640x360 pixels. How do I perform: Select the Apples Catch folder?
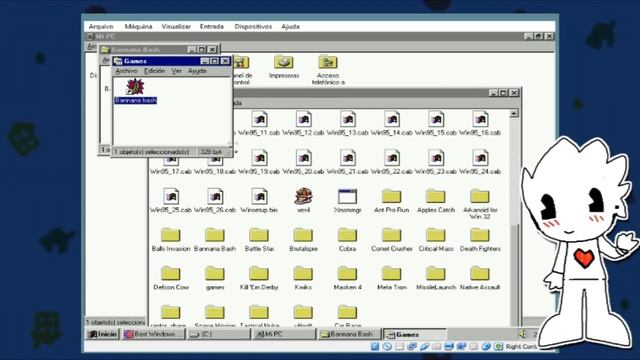(x=436, y=196)
